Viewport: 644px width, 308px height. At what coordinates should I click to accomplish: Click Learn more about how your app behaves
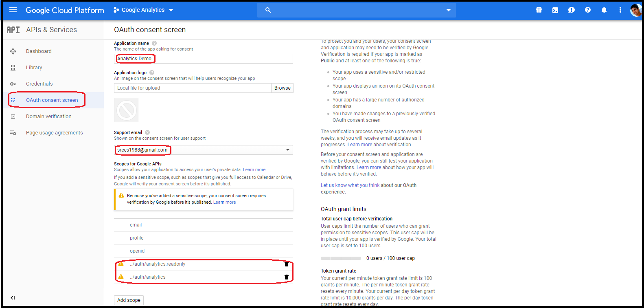coord(369,167)
